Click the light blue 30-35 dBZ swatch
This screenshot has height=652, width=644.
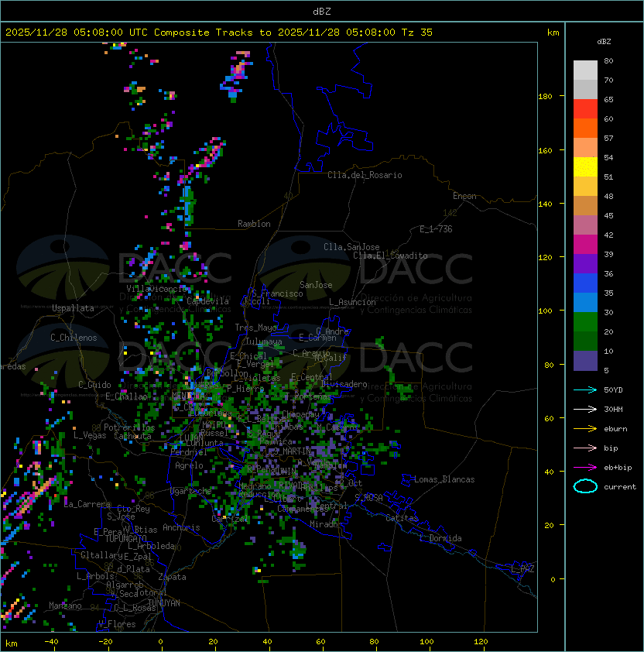point(585,302)
